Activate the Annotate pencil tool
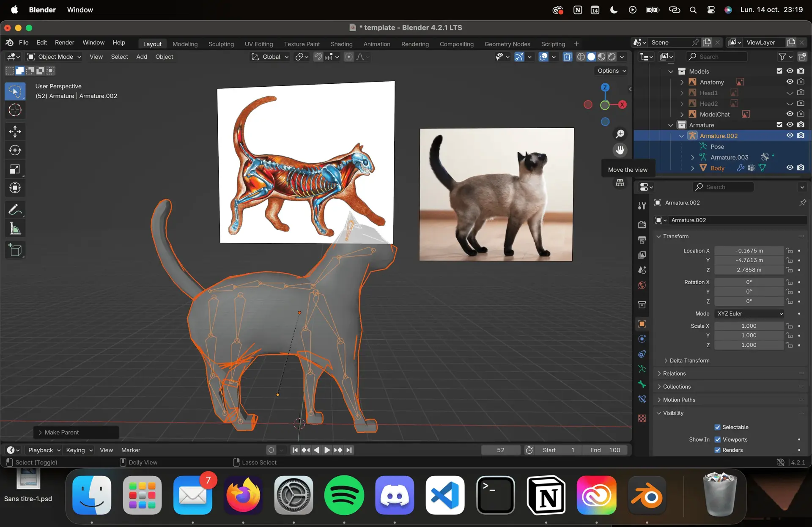The width and height of the screenshot is (812, 527). (x=15, y=209)
